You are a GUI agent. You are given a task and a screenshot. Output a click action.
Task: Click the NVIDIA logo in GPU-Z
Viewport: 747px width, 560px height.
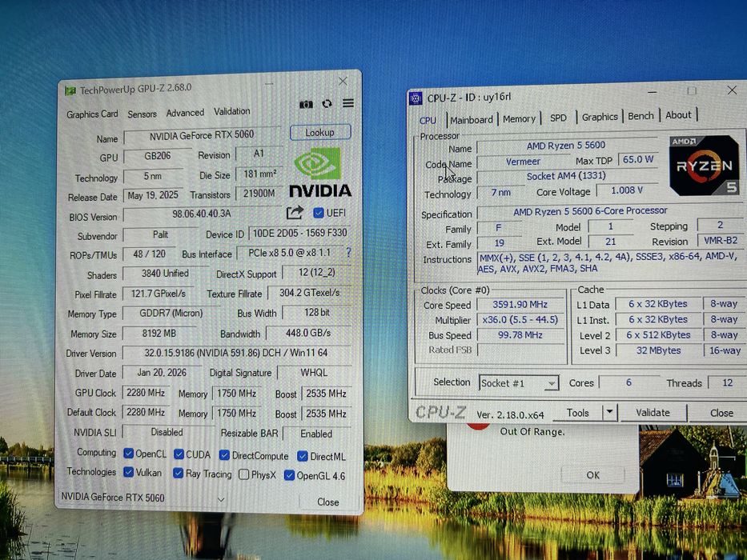[319, 172]
